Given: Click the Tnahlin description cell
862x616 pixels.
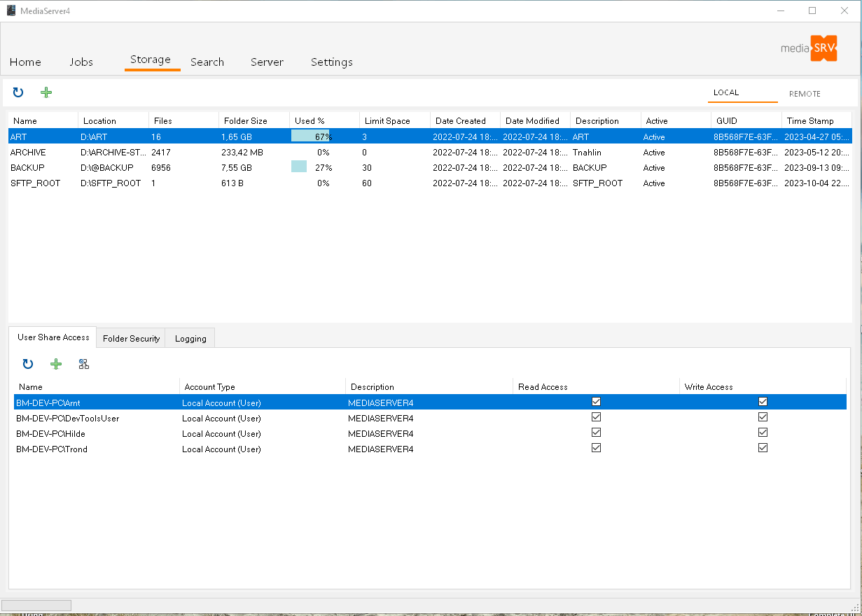Looking at the screenshot, I should (x=587, y=153).
